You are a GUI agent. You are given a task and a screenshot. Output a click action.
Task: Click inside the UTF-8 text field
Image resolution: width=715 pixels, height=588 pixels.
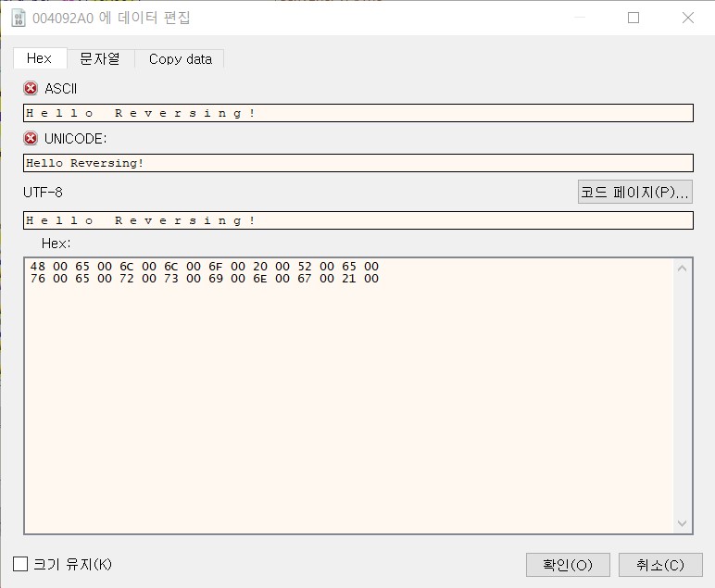357,220
